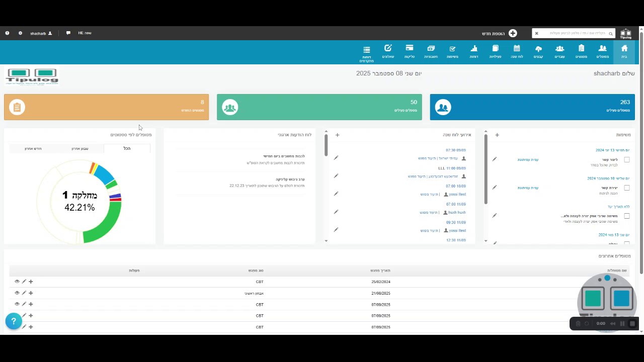Viewport: 644px width, 362px height.
Task: Open the blue active patients 263 card
Action: click(532, 107)
